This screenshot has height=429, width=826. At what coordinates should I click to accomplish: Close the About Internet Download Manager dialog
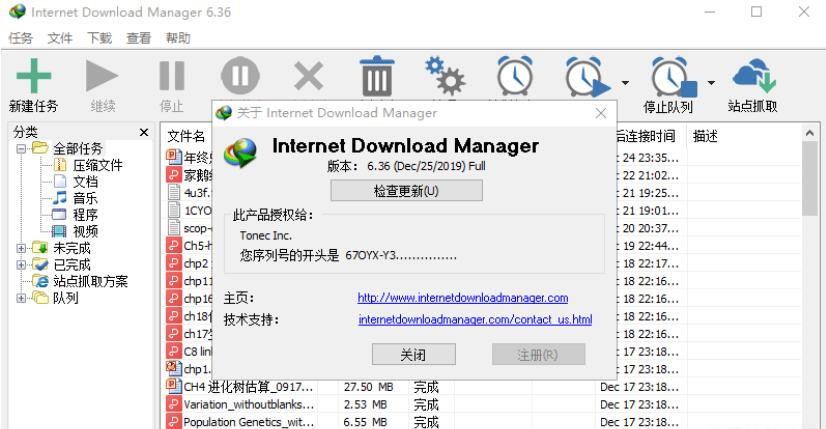601,113
